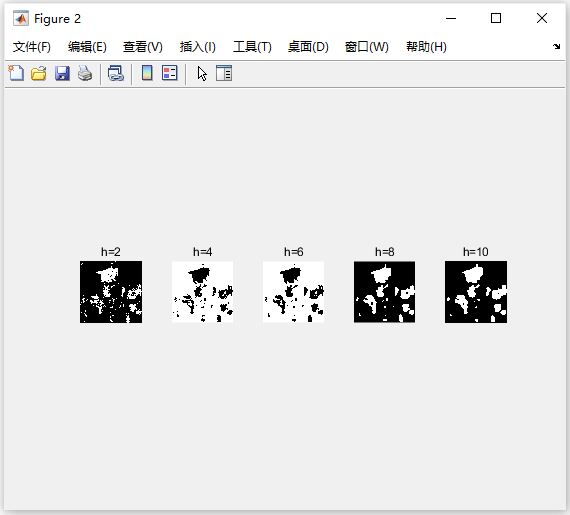Toggle the Edit Plot arrow tool
The image size is (570, 515).
click(202, 74)
